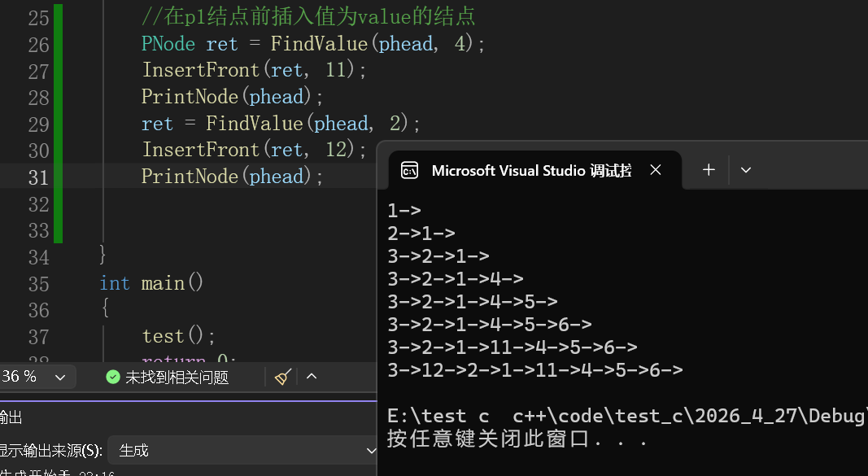Expand the terminal profile dropdown chevron
868x476 pixels.
click(746, 170)
